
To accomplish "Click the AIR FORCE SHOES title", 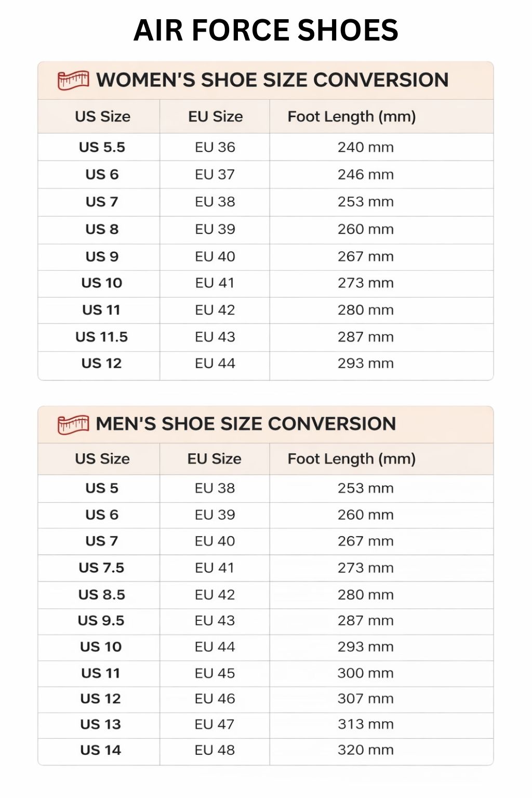I will pyautogui.click(x=266, y=30).
